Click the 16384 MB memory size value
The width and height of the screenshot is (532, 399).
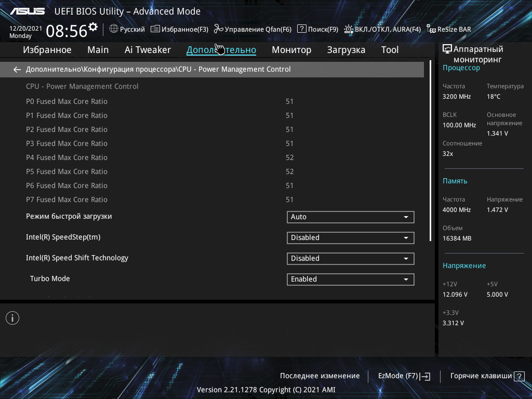coord(457,238)
